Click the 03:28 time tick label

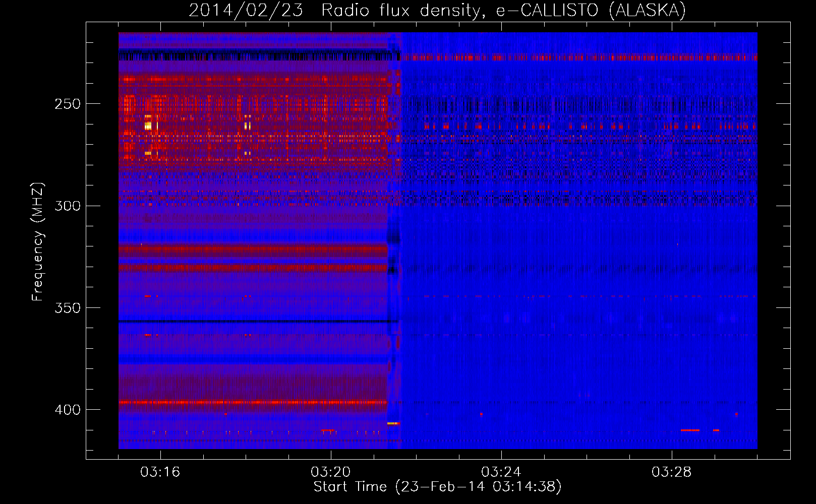click(x=671, y=472)
